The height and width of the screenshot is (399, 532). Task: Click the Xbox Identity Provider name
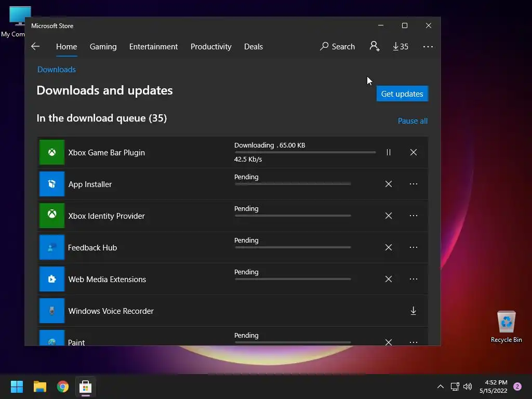coord(107,216)
